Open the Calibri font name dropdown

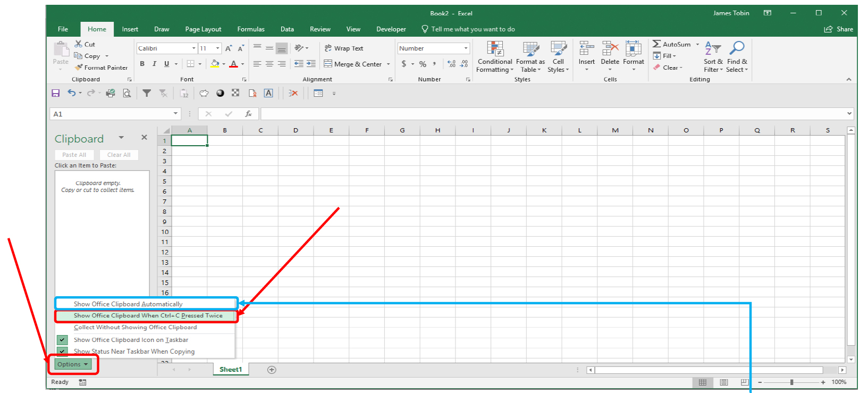coord(193,48)
